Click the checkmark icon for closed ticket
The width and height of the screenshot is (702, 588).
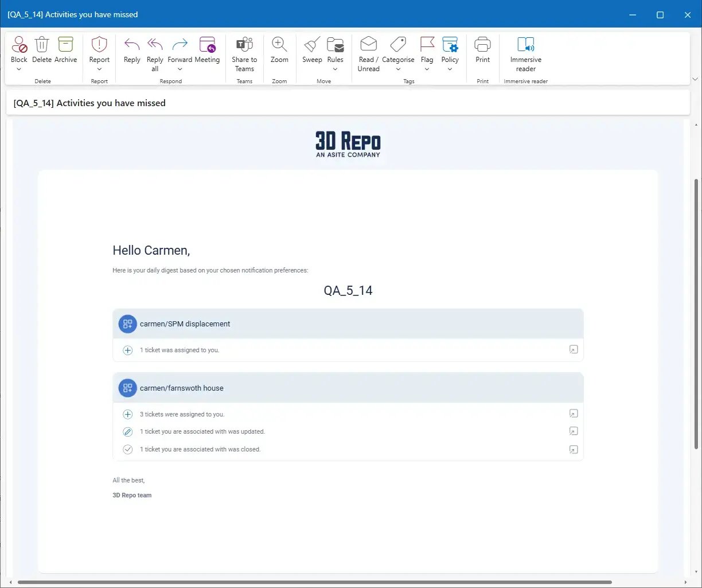click(128, 449)
